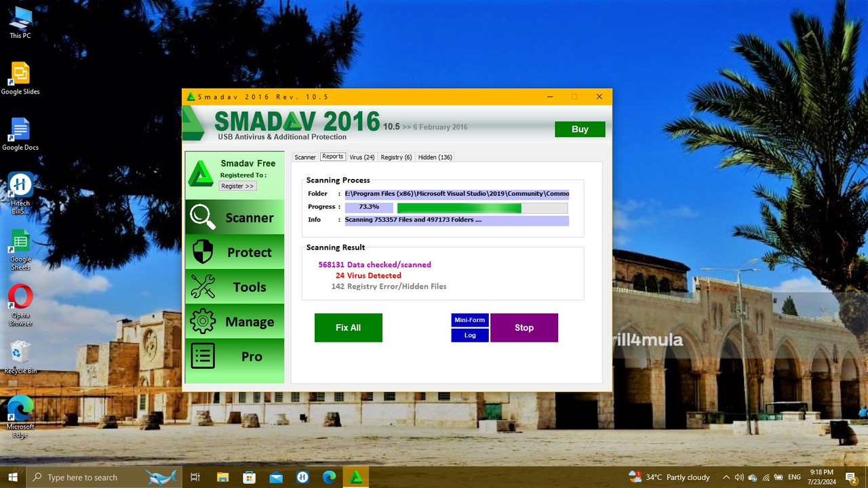Switch to the Scanner tab
The image size is (868, 488).
305,157
